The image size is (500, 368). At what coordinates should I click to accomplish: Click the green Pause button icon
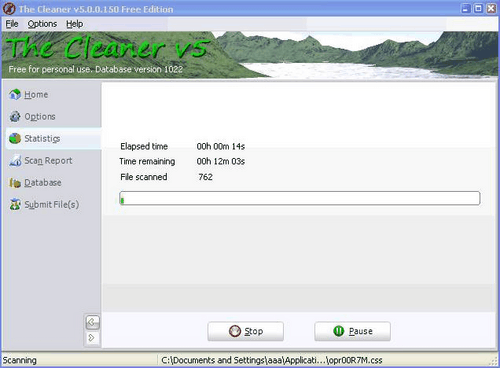pos(339,331)
